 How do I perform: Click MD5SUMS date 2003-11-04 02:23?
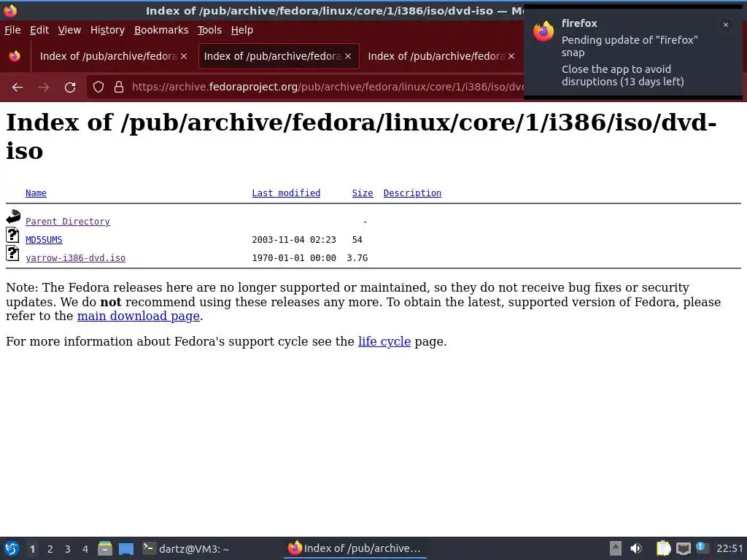294,239
